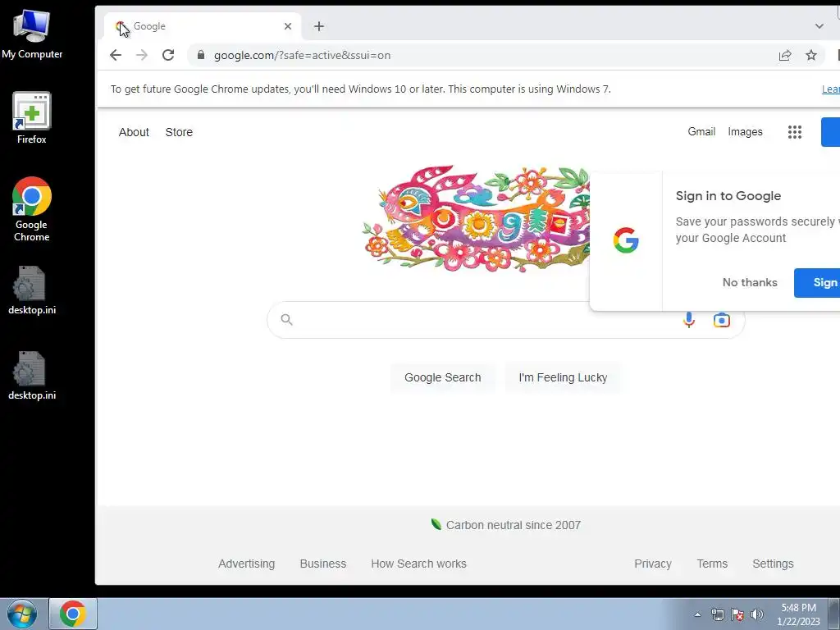Close the Google tab
The width and height of the screenshot is (840, 630).
(288, 26)
